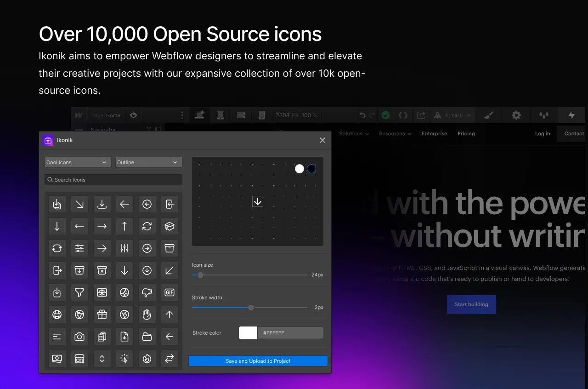Open Webflow code export brackets icon
Screen dimensions: 588x389
tap(403, 115)
